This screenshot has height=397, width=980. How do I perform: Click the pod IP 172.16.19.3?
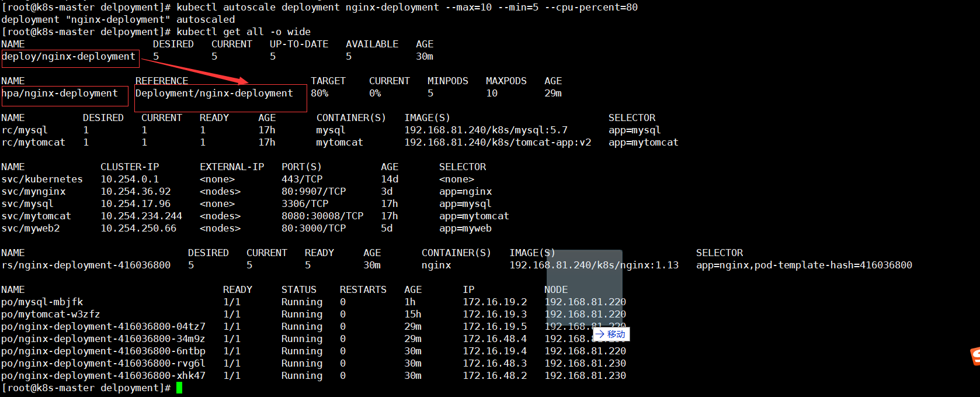click(x=495, y=314)
